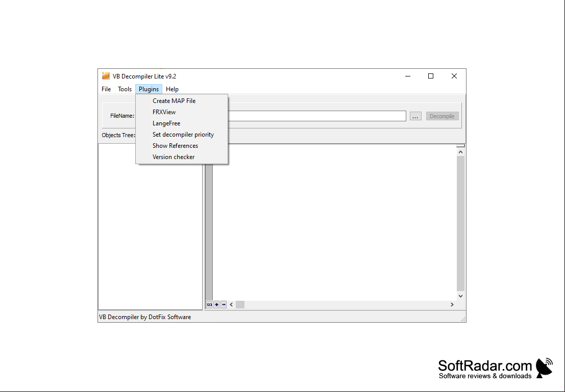Viewport: 565px width, 392px height.
Task: Click the 'FileName:' label
Action: click(122, 116)
